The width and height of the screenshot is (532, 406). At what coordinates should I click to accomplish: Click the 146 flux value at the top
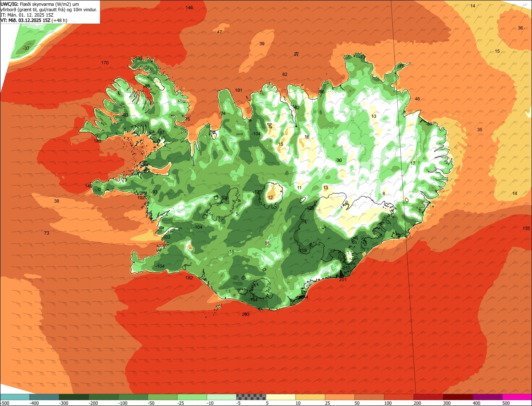point(189,7)
